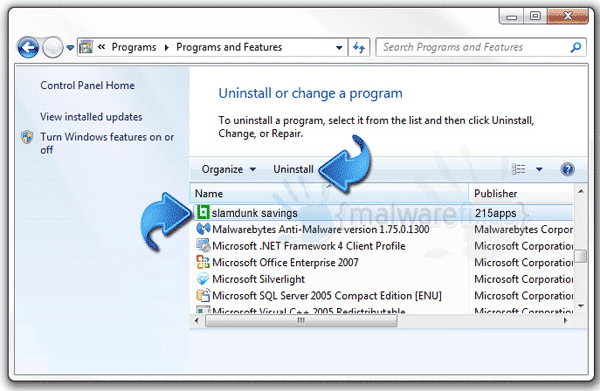Select Microsoft .NET Framework 4 Client Profile
600x391 pixels.
[x=308, y=246]
